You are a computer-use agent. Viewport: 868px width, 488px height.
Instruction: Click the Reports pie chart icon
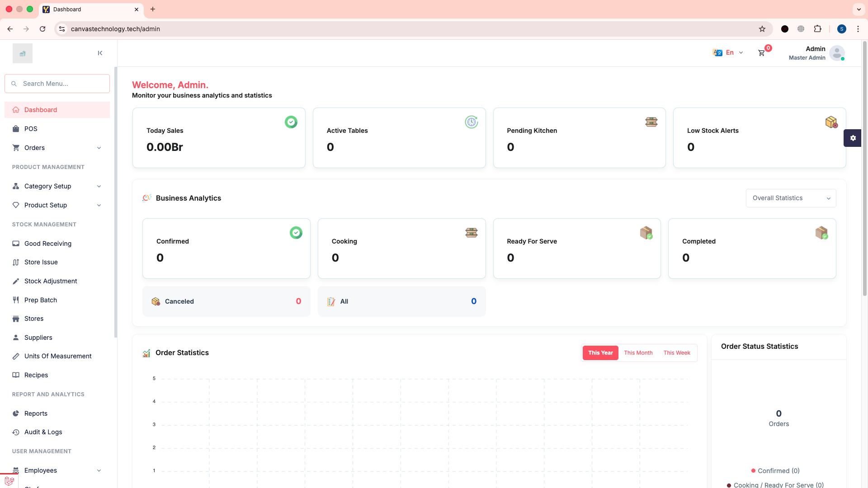16,413
